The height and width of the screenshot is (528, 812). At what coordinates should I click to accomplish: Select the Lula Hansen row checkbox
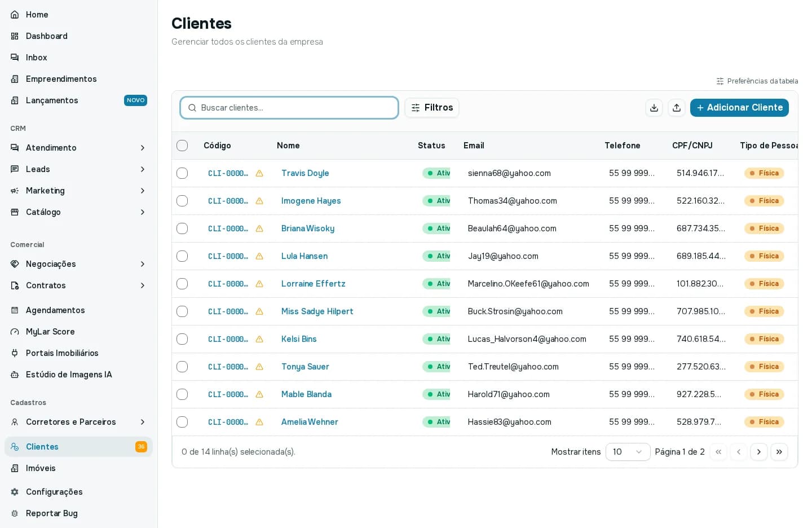tap(182, 256)
